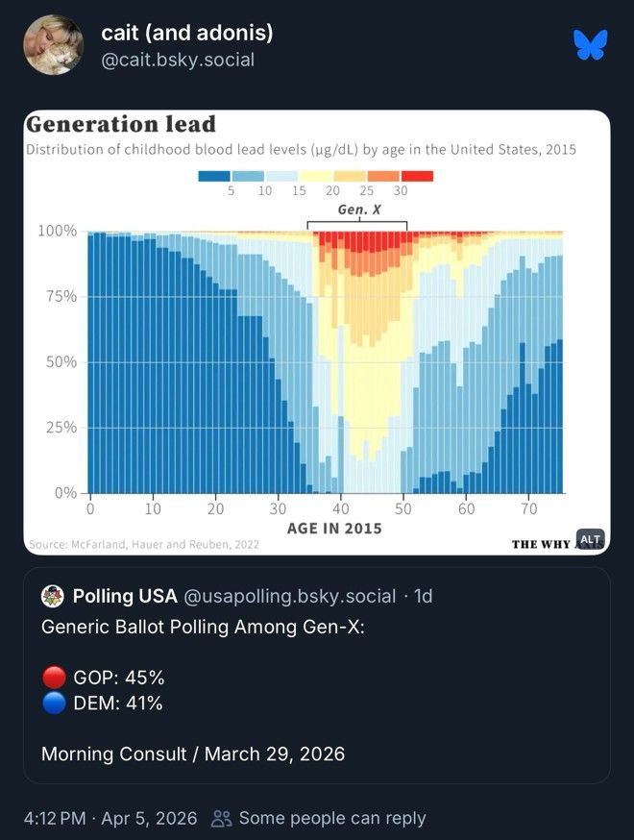Open the @cait.bsky.social handle
Image resolution: width=634 pixels, height=840 pixels.
pos(178,60)
